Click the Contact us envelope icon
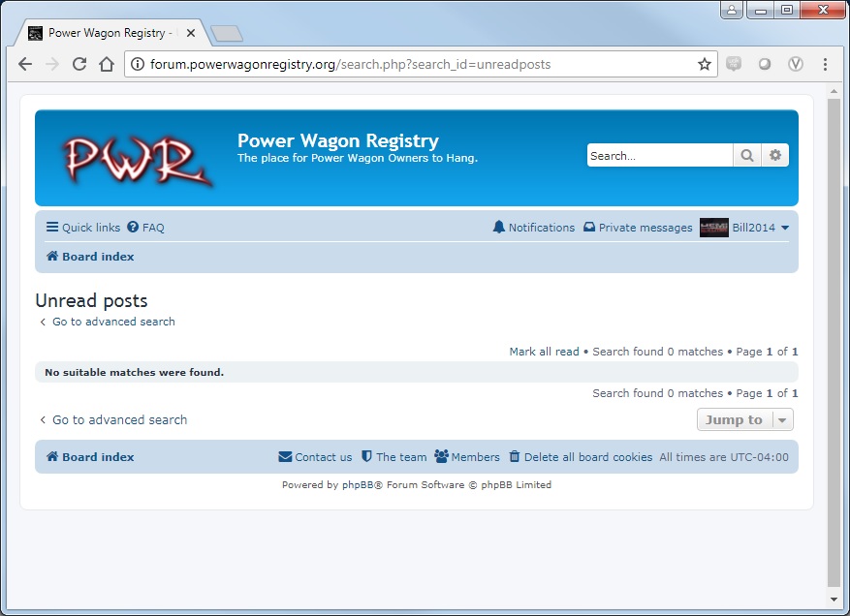Screen dimensions: 850x616 click(x=285, y=457)
